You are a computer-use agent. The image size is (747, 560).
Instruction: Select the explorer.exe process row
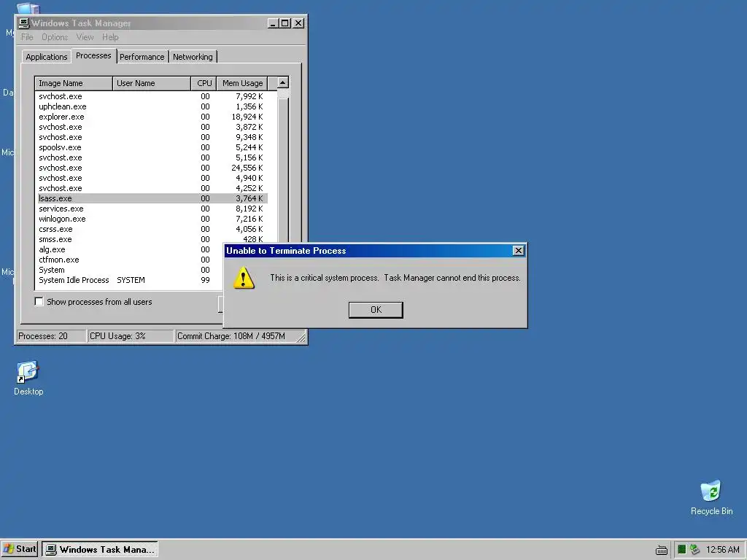152,117
